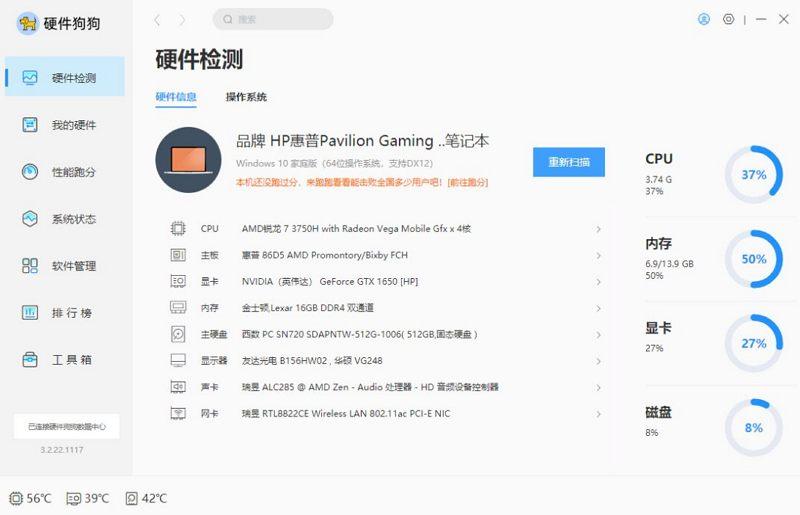Screen dimensions: 800x515
Task: Click the CPU chip icon in the hardware list
Action: (x=178, y=228)
